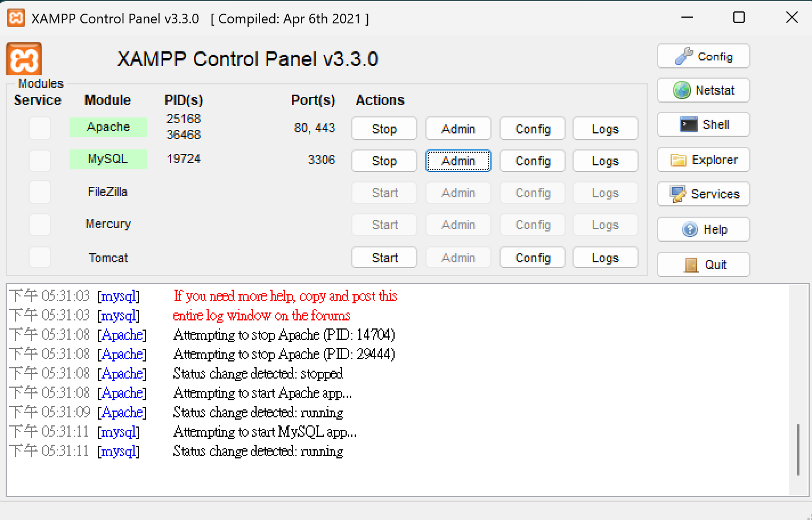Viewport: 812px width, 520px height.
Task: Close the XAMPP Control Panel window
Action: [791, 18]
